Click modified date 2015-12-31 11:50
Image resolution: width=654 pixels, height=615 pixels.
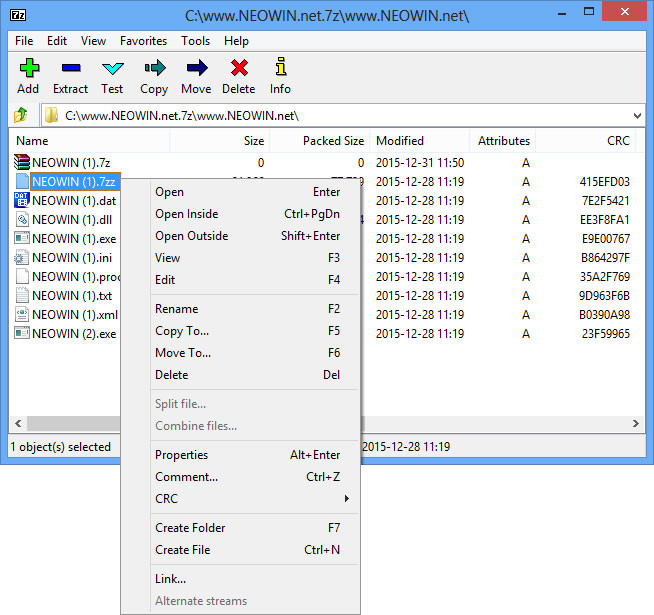420,162
